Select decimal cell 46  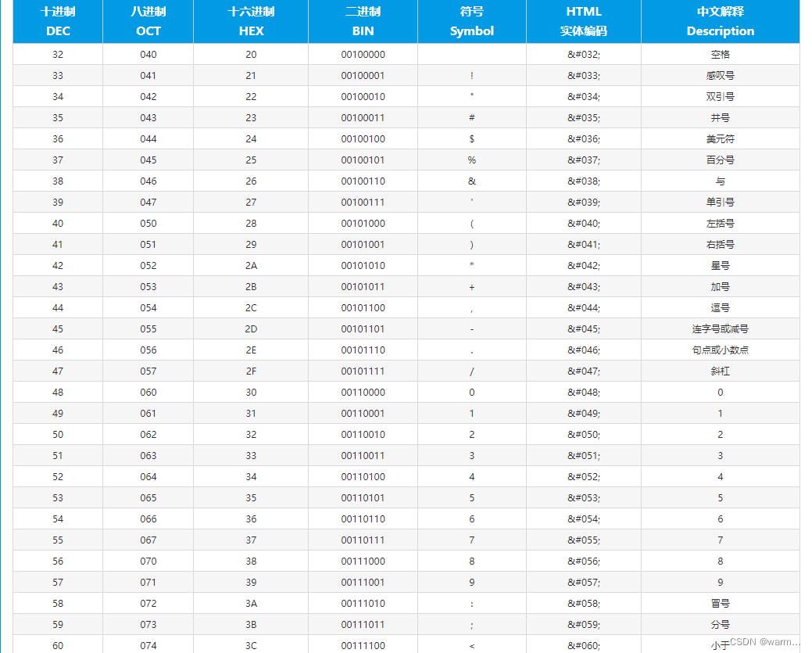pos(58,350)
